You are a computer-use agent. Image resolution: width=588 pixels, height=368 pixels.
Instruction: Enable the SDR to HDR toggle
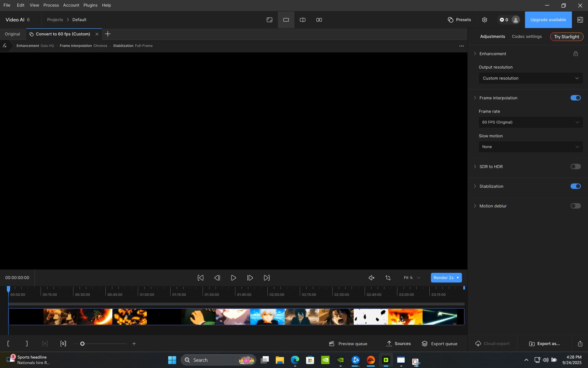[x=575, y=167]
